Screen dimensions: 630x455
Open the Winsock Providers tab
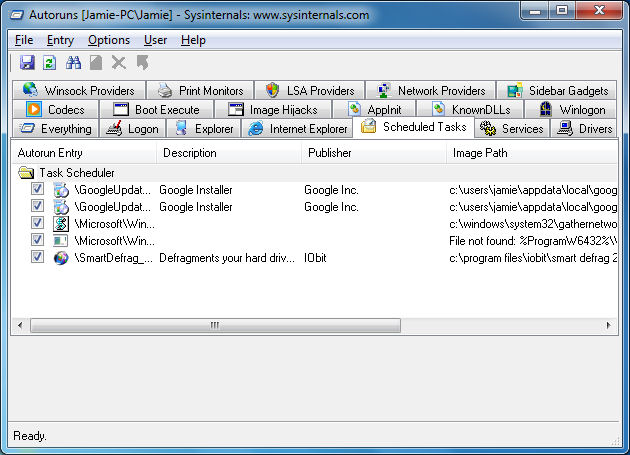(x=79, y=90)
